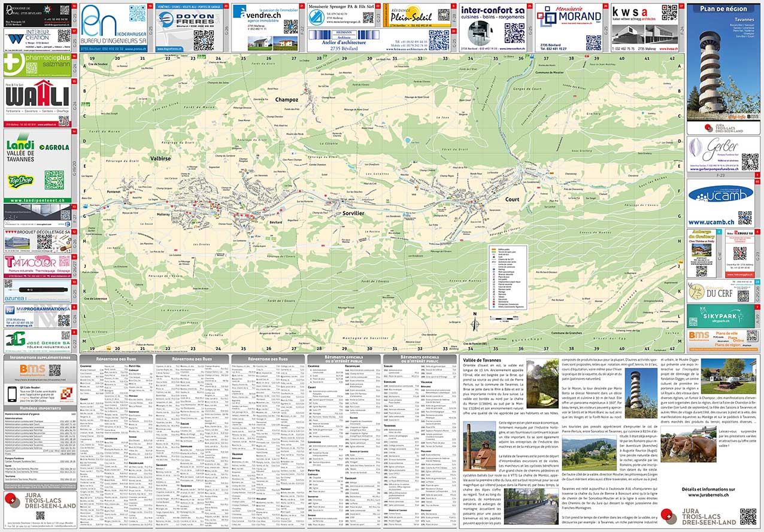Image resolution: width=764 pixels, height=532 pixels.
Task: Open the www.landipontenet.ch link
Action: click(37, 199)
